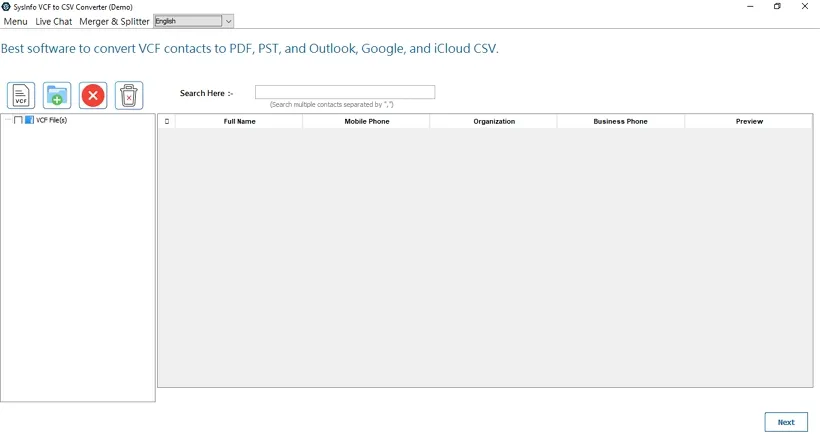Click the add folder icon

pyautogui.click(x=57, y=95)
